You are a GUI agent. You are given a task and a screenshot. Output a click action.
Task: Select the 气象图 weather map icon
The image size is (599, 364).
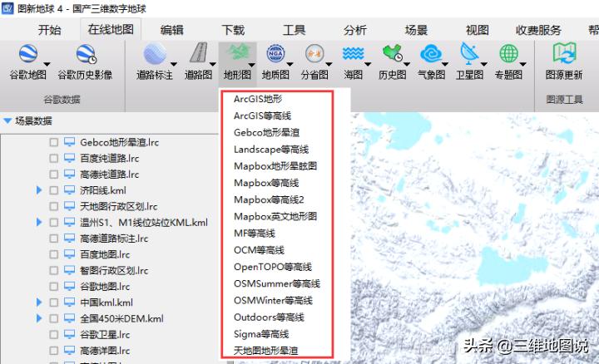(431, 54)
